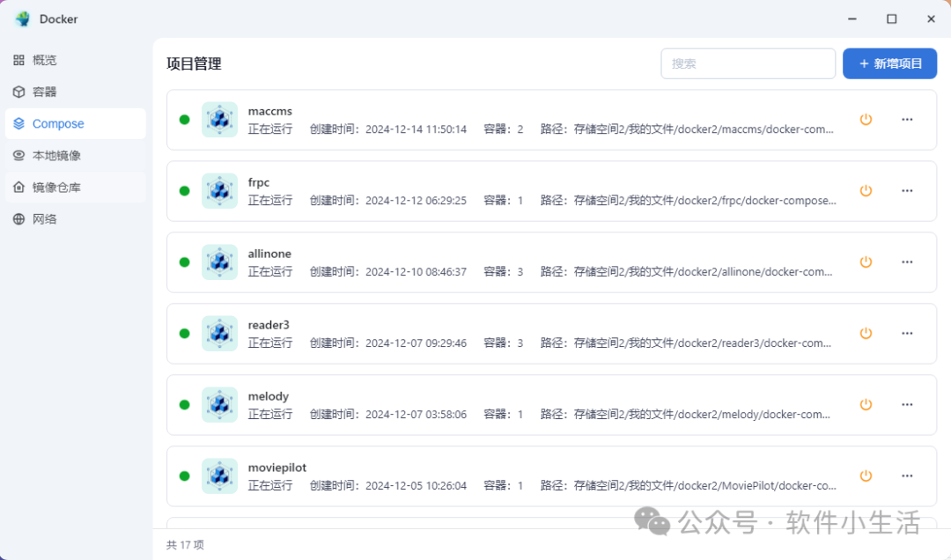The height and width of the screenshot is (560, 951).
Task: Click the 镜像仓库 house icon in sidebar
Action: 18,187
